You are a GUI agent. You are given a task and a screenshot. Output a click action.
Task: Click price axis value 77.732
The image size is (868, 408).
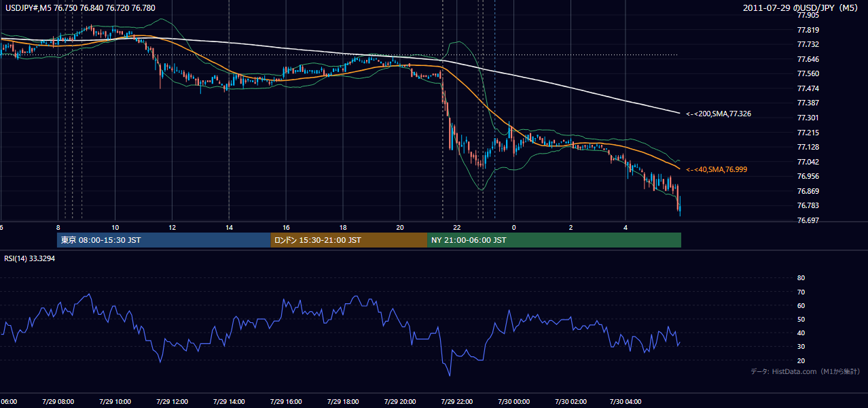point(808,44)
